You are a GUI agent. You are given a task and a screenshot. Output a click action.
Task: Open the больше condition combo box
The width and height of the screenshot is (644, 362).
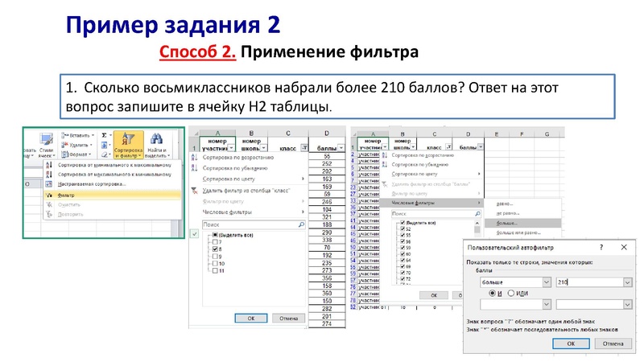point(515,282)
